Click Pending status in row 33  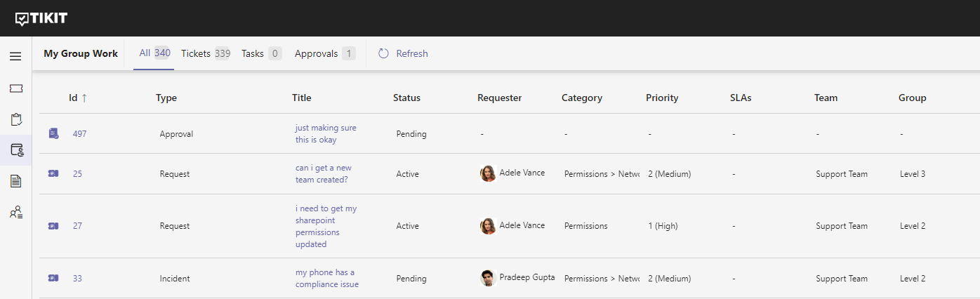[411, 279]
